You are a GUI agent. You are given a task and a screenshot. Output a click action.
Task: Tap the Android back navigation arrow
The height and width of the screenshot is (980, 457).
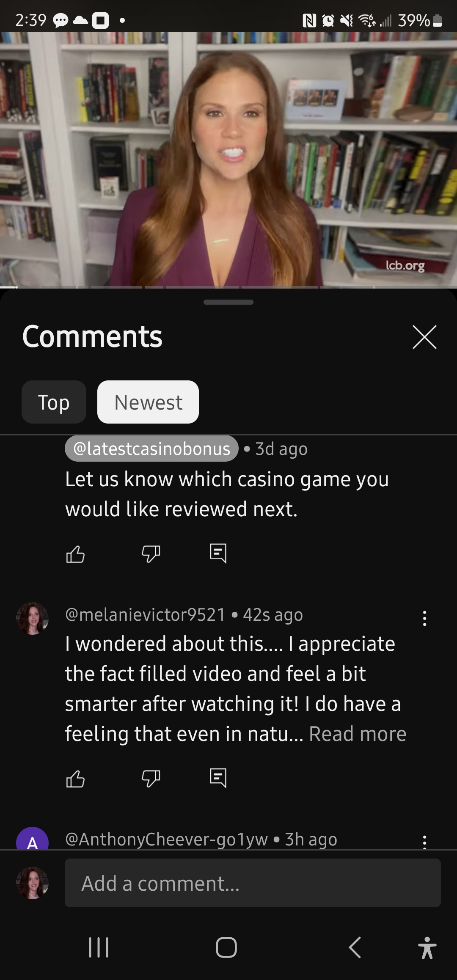(355, 947)
